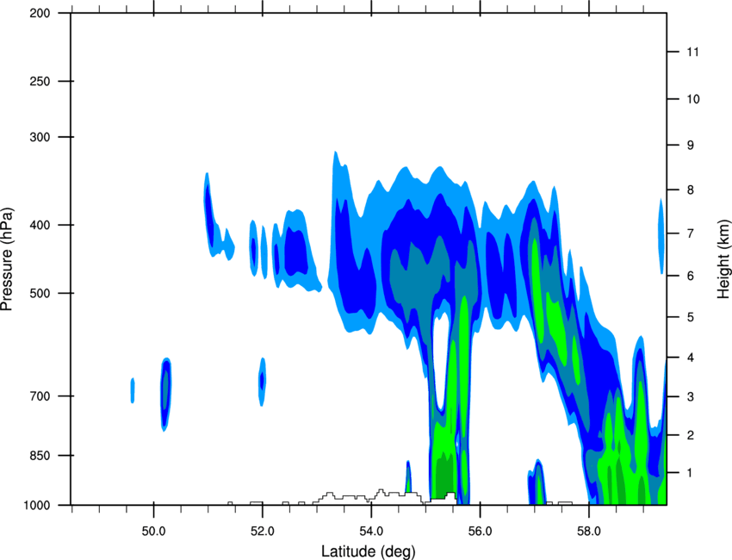Image resolution: width=732 pixels, height=560 pixels.
Task: Click the 850 pressure tick label
Action: point(40,456)
